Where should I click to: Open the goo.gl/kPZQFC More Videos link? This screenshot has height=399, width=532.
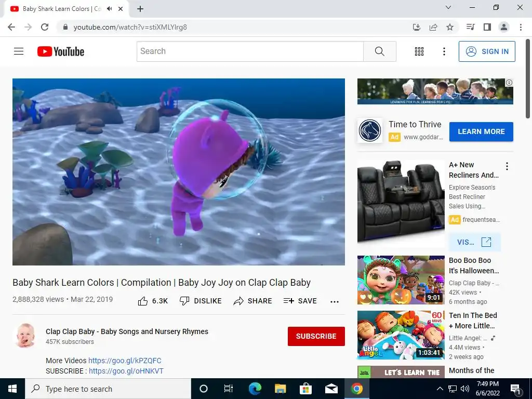[125, 361]
